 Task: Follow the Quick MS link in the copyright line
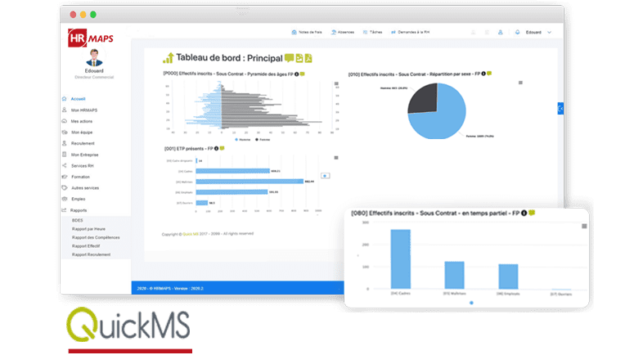point(191,234)
